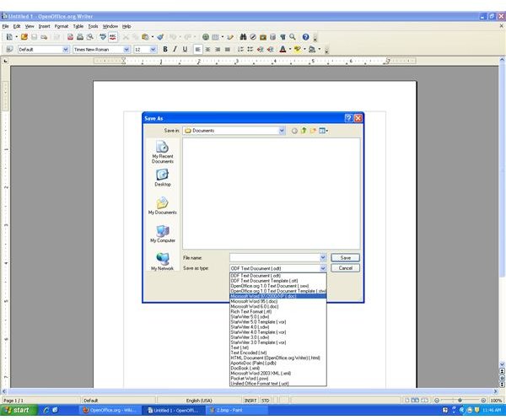Click the Paste clipboard icon
The width and height of the screenshot is (506, 420).
pyautogui.click(x=145, y=37)
